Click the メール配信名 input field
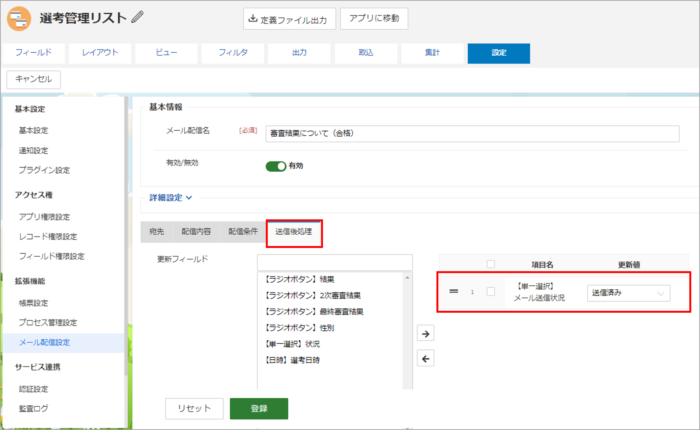This screenshot has height=430, width=700. tap(472, 134)
